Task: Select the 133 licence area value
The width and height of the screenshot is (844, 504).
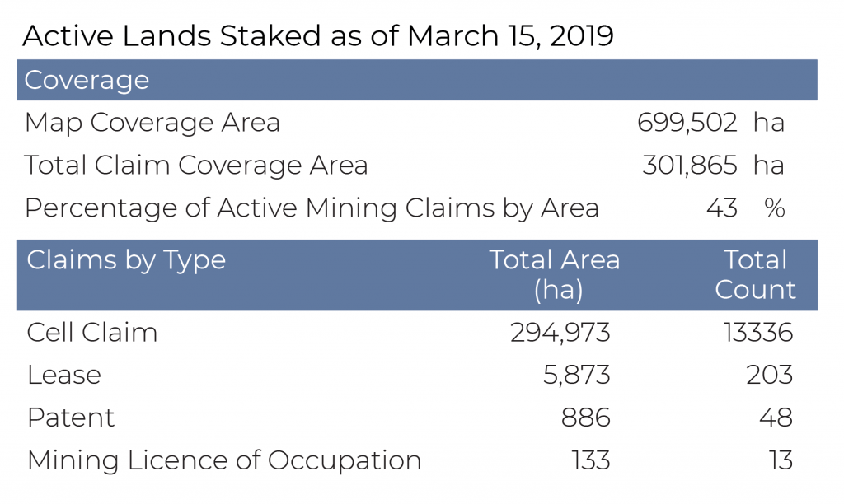Action: point(591,461)
